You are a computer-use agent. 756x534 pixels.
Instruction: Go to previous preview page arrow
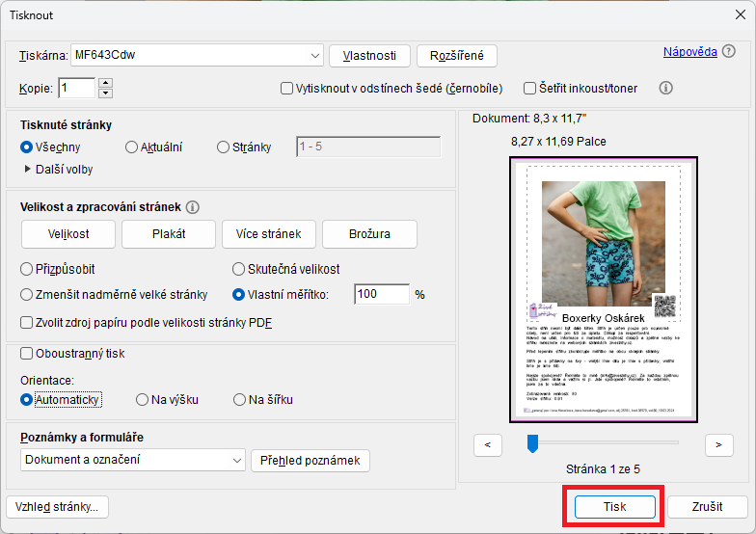point(488,444)
